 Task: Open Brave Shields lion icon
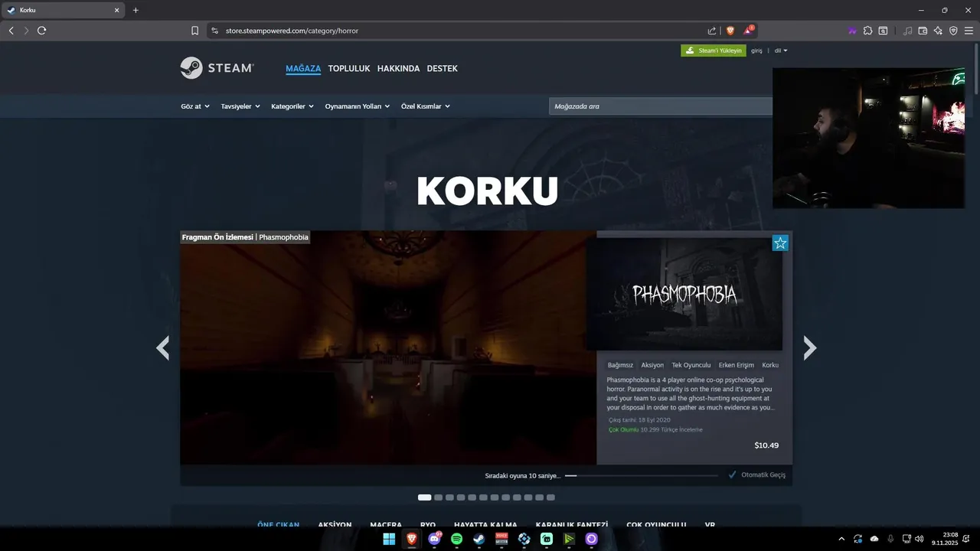[730, 31]
